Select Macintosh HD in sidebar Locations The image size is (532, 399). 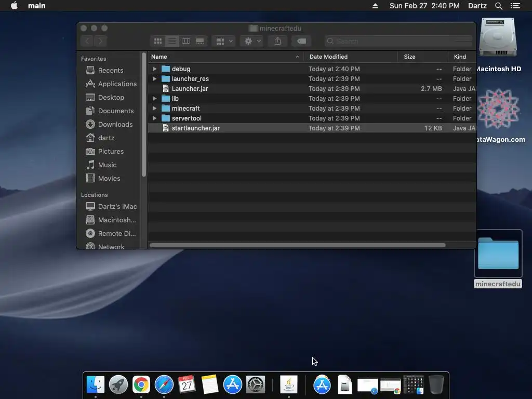pos(111,220)
